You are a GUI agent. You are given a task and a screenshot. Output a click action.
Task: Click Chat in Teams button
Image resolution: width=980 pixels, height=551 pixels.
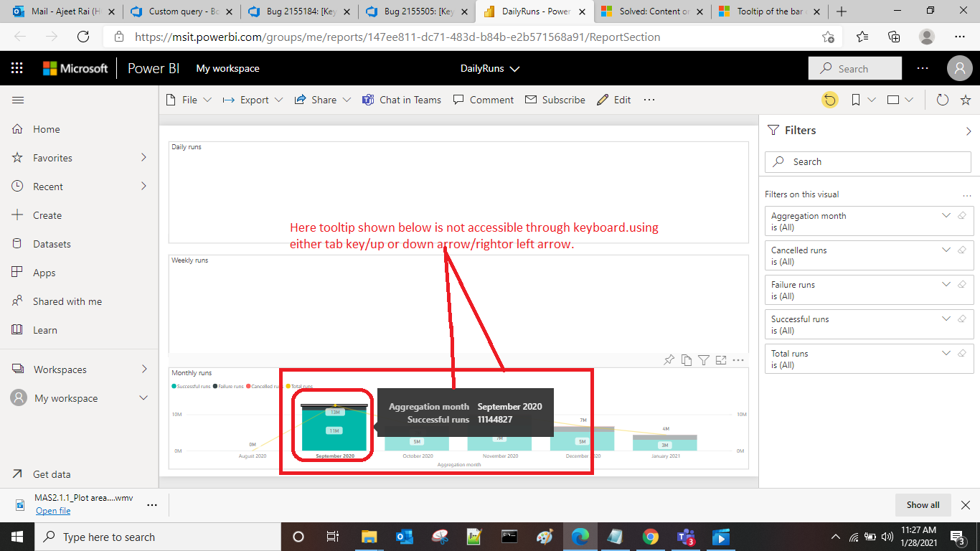tap(402, 100)
